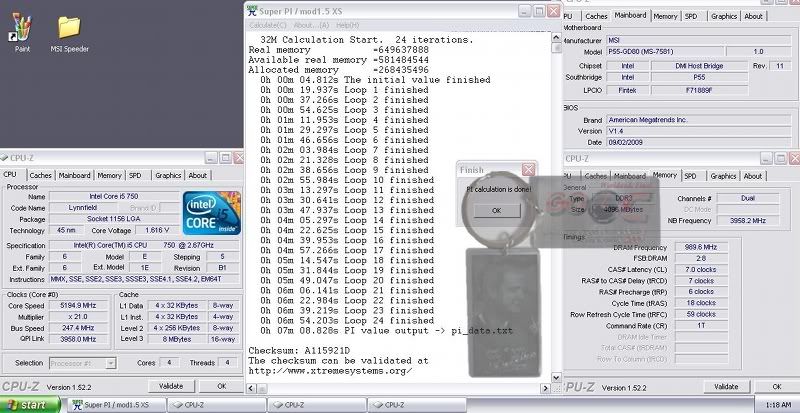
Task: Click the Core Speed value 5194.9 MHz
Action: point(79,306)
